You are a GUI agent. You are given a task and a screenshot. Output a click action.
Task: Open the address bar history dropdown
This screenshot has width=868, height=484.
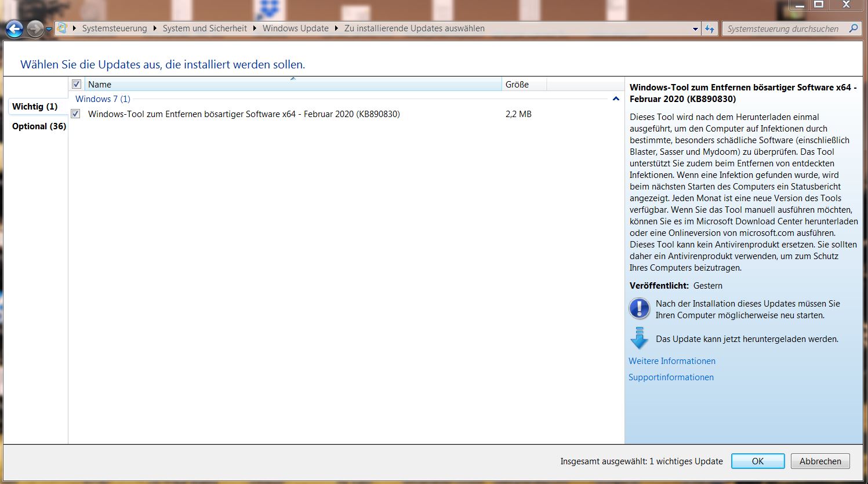[x=695, y=28]
